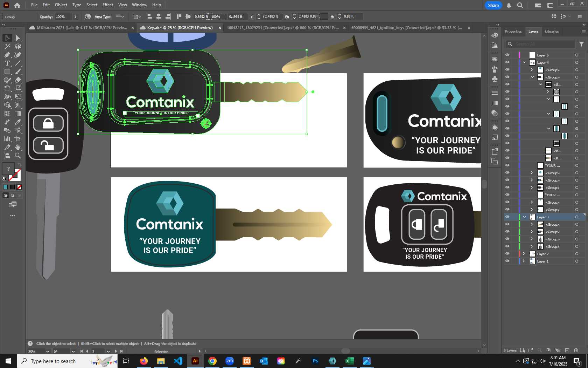Select the Gradient tool

[18, 114]
